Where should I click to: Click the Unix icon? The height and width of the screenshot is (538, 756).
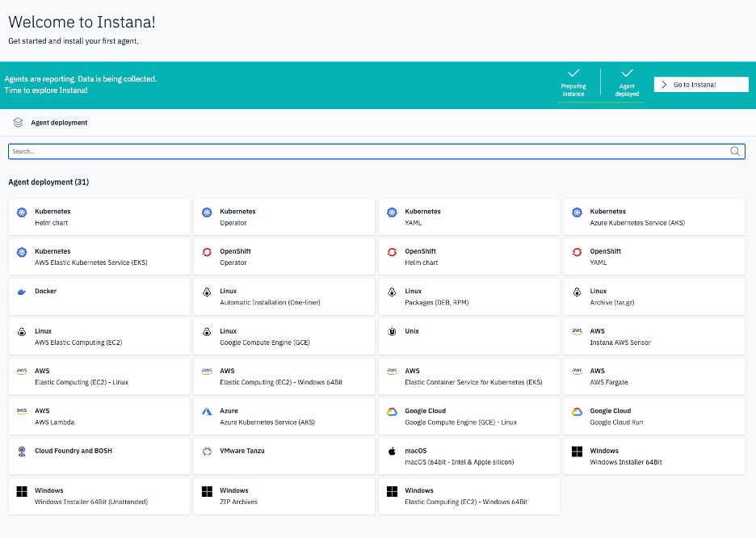click(x=392, y=332)
